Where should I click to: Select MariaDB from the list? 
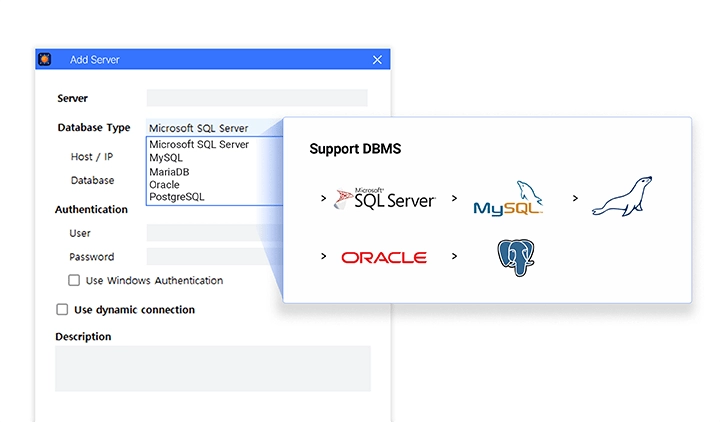coord(169,172)
